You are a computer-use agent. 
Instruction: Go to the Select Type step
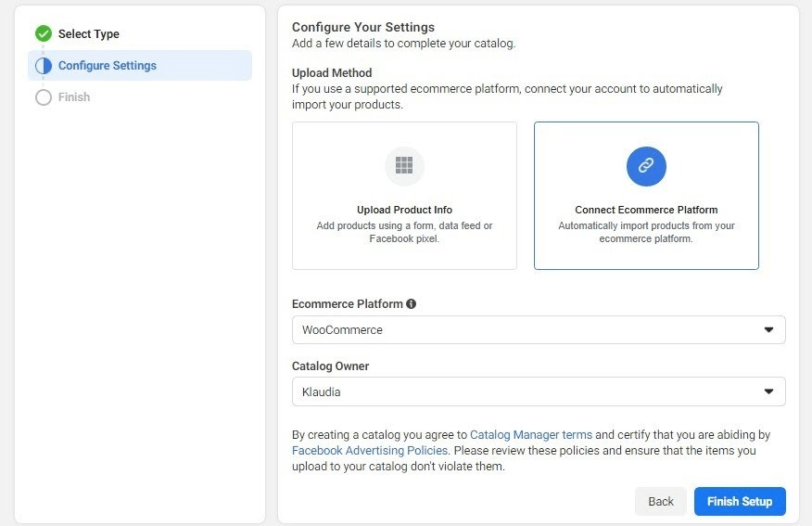click(89, 33)
